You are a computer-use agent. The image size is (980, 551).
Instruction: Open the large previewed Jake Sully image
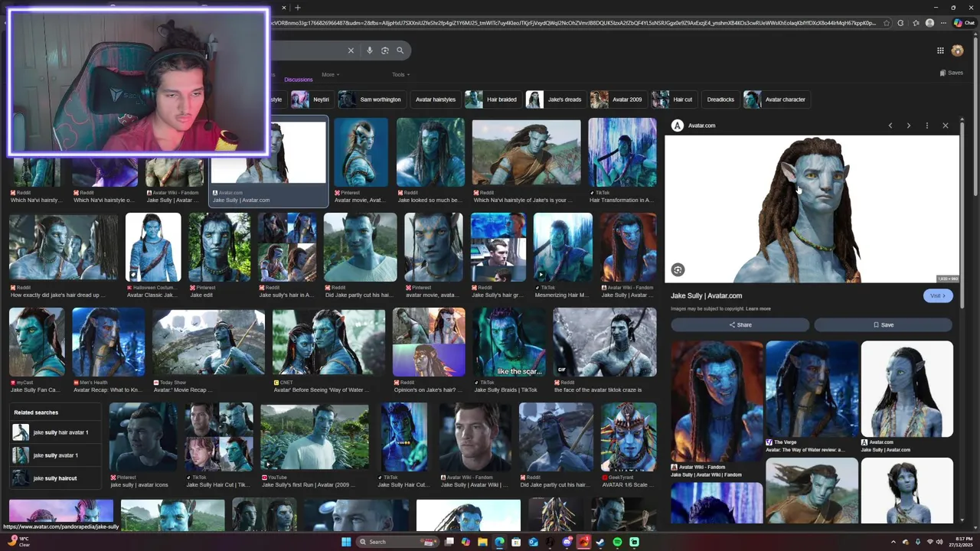812,210
